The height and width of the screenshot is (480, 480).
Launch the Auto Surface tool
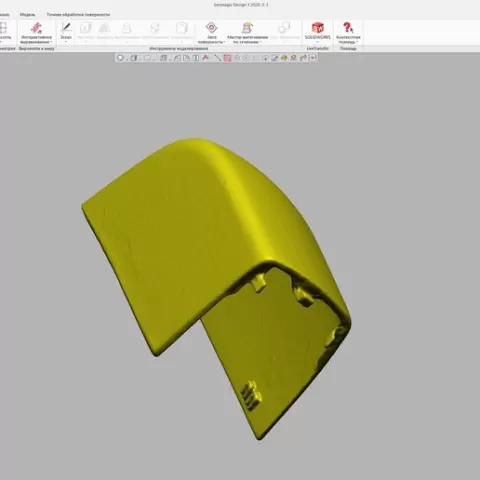pyautogui.click(x=211, y=28)
